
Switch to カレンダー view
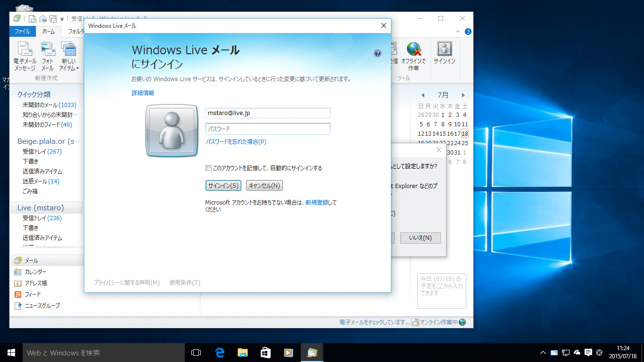(35, 272)
